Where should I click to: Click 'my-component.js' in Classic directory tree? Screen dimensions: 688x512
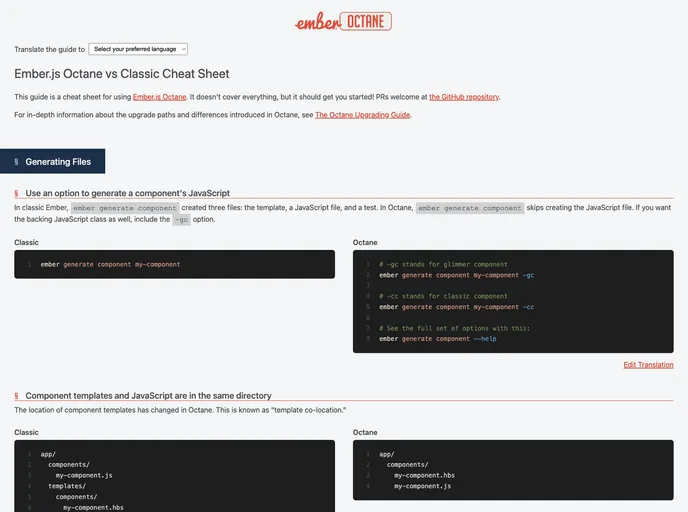(84, 475)
